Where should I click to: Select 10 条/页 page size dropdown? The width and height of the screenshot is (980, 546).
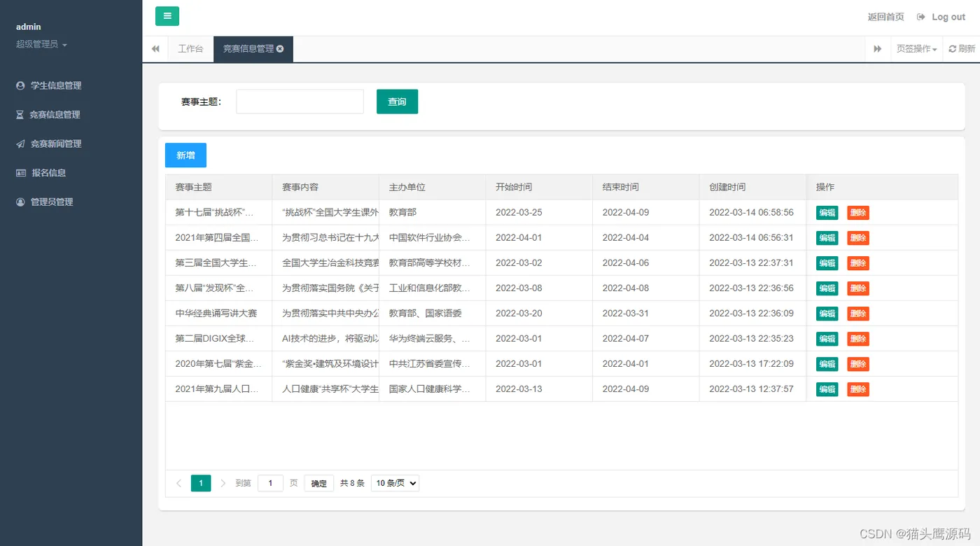tap(395, 483)
